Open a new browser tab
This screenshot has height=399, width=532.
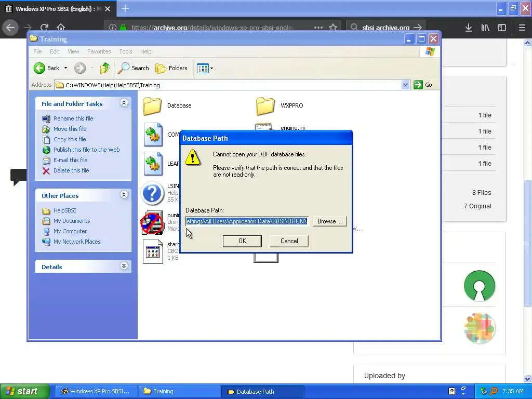click(x=125, y=8)
